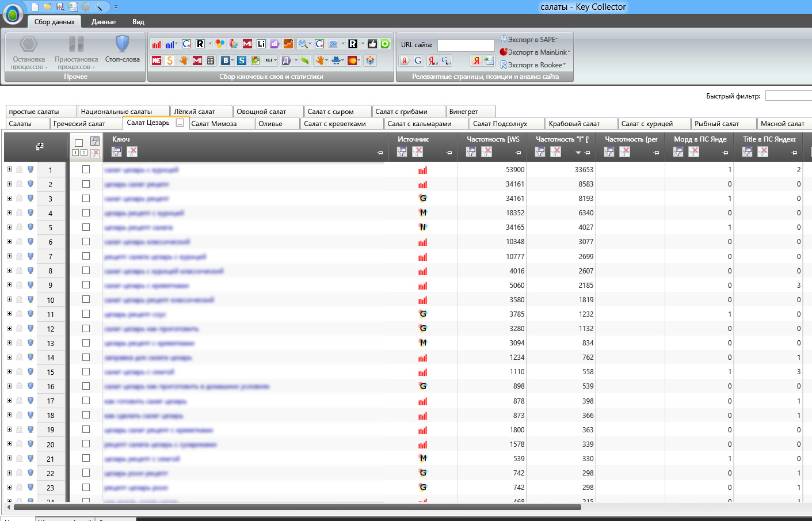This screenshot has width=812, height=521.
Task: Click the gear settings icon in quick access bar
Action: point(86,7)
